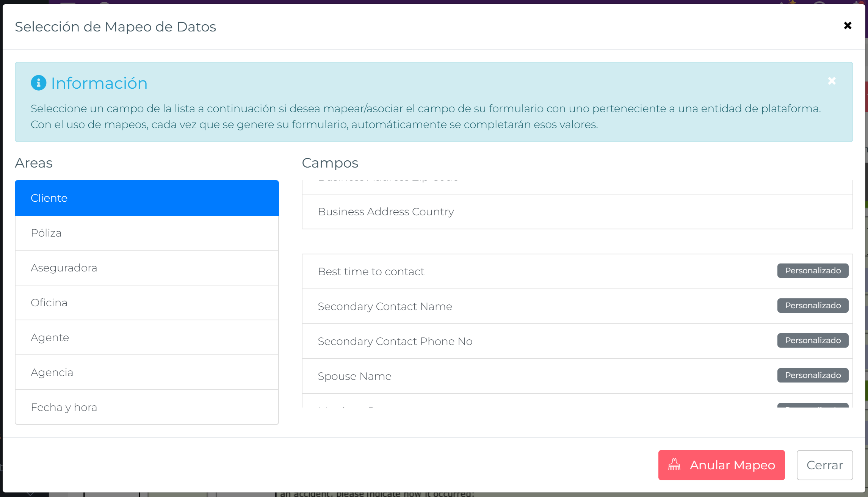Select the Fecha y hora area
This screenshot has height=497, width=868.
click(147, 407)
